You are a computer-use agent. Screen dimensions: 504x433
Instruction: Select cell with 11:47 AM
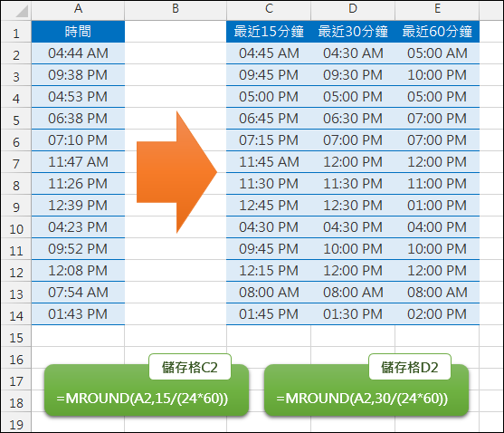78,162
